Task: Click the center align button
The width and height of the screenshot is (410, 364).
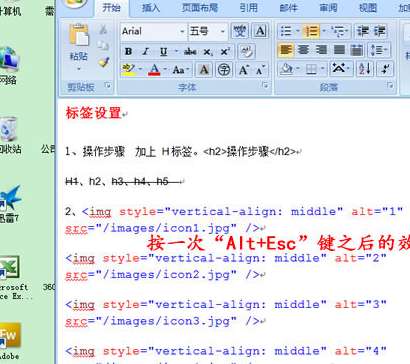Action: point(303,50)
